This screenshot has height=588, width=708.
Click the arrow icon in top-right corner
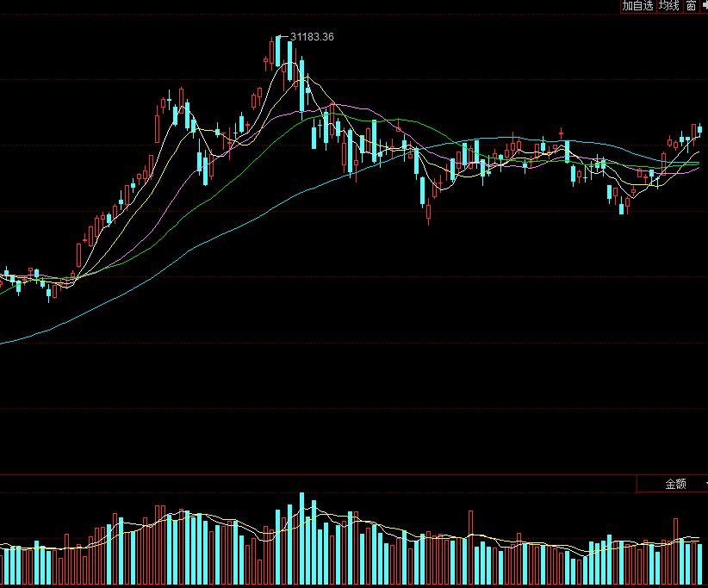pos(704,6)
